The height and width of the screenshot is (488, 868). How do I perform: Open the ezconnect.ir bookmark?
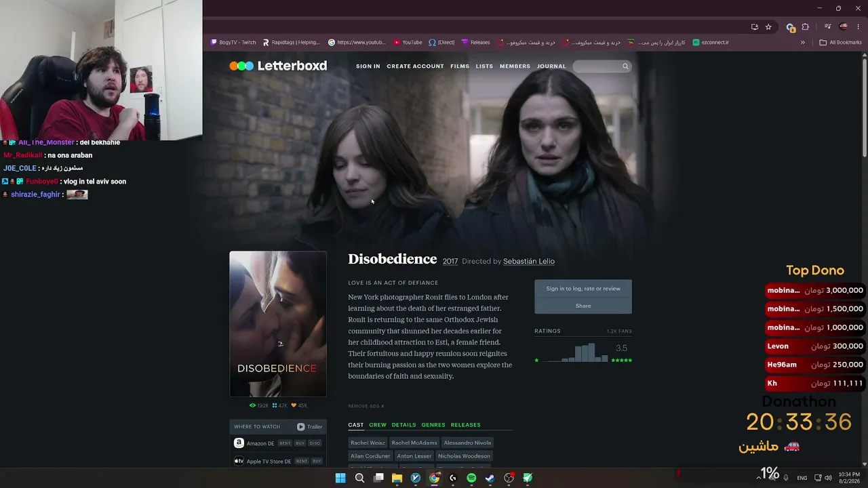coord(711,42)
